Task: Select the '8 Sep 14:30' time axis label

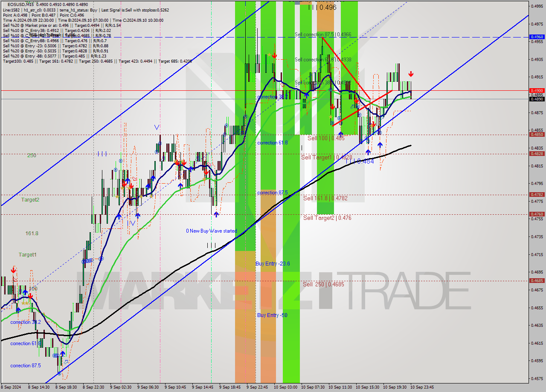Action: click(x=39, y=387)
